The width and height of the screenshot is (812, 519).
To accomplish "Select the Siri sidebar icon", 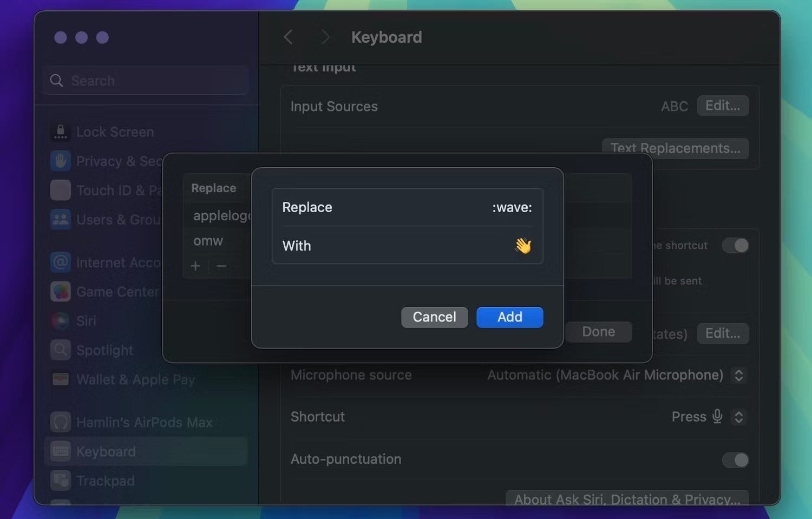I will [x=61, y=320].
